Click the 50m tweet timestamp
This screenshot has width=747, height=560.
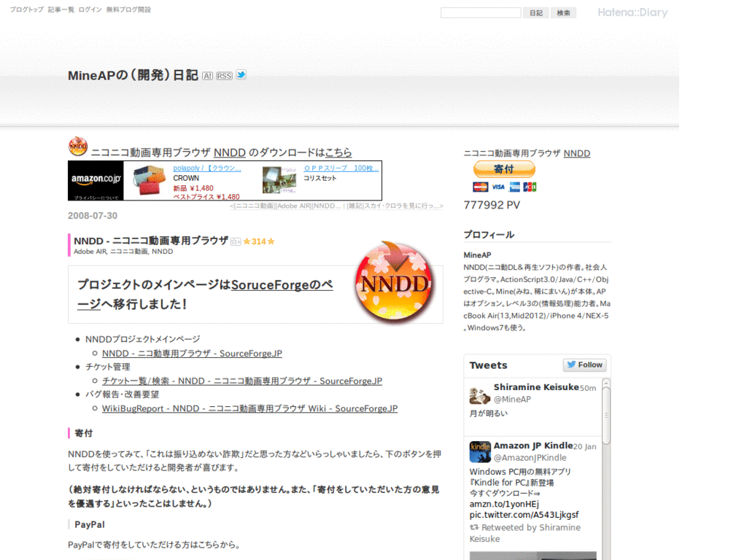pyautogui.click(x=588, y=388)
